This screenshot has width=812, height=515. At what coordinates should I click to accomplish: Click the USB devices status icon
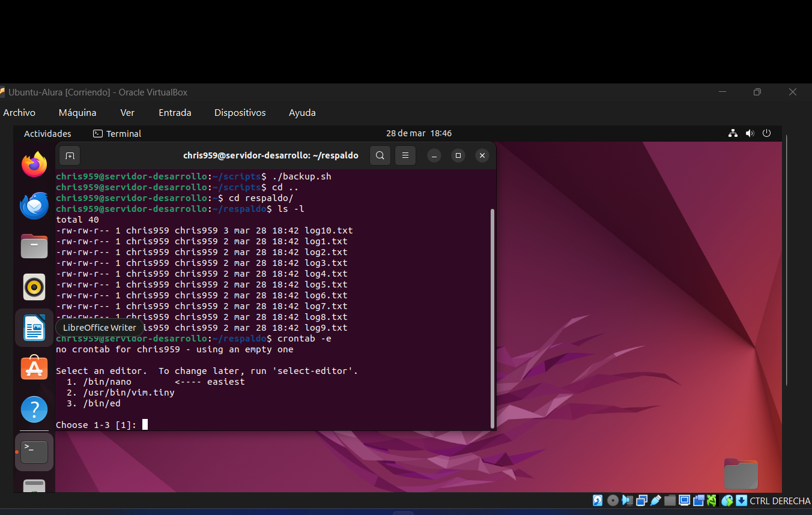point(655,500)
